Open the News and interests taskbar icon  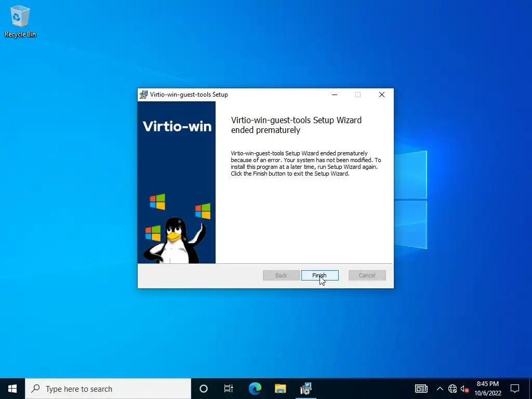pyautogui.click(x=421, y=389)
